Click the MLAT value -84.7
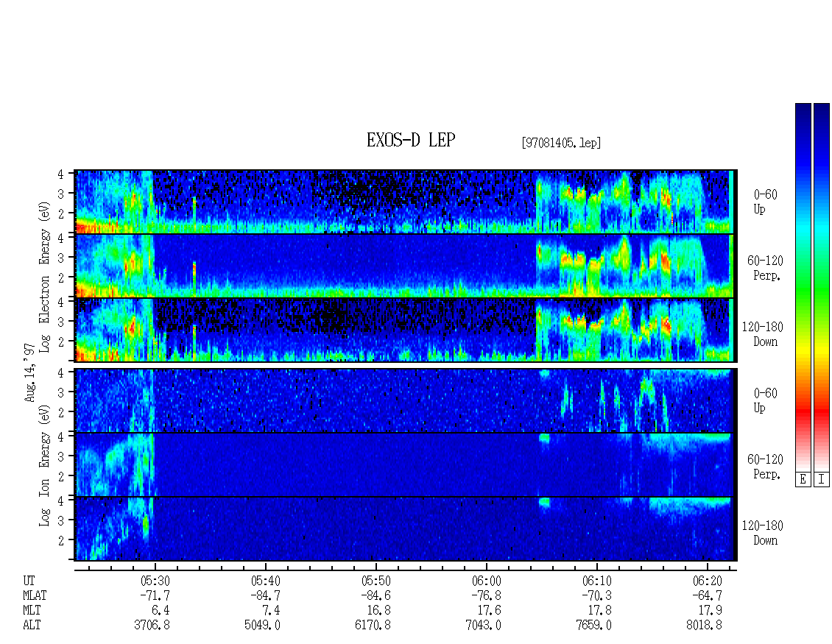Viewport: 832px width, 644px height. (x=265, y=595)
